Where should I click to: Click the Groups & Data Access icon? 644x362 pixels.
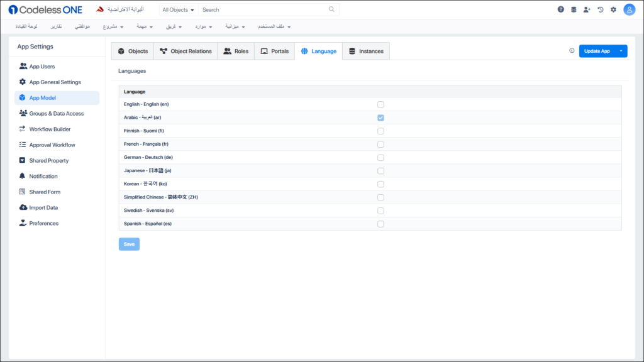(x=23, y=113)
